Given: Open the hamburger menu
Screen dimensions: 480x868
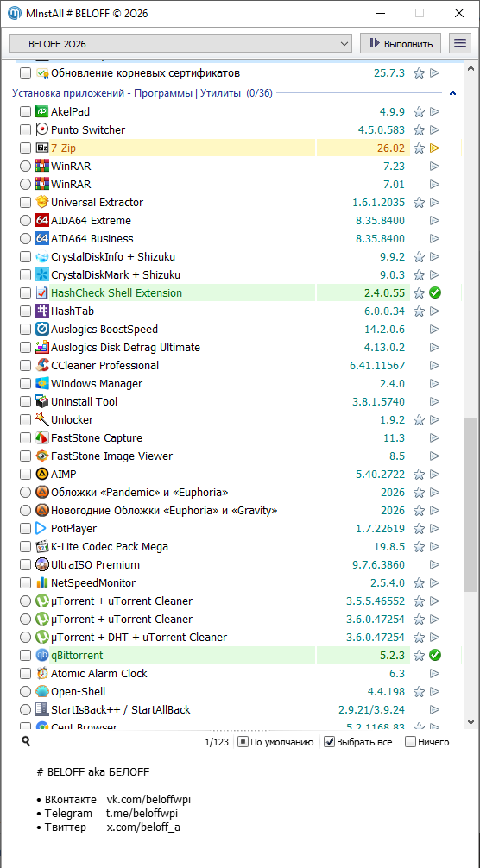Looking at the screenshot, I should click(x=459, y=43).
